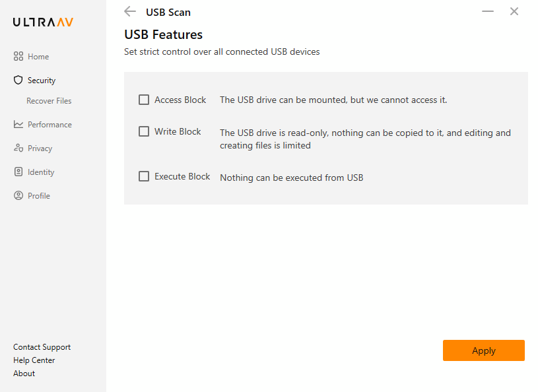Screen dimensions: 538x392
Task: Apply the USB feature settings
Action: coord(483,350)
